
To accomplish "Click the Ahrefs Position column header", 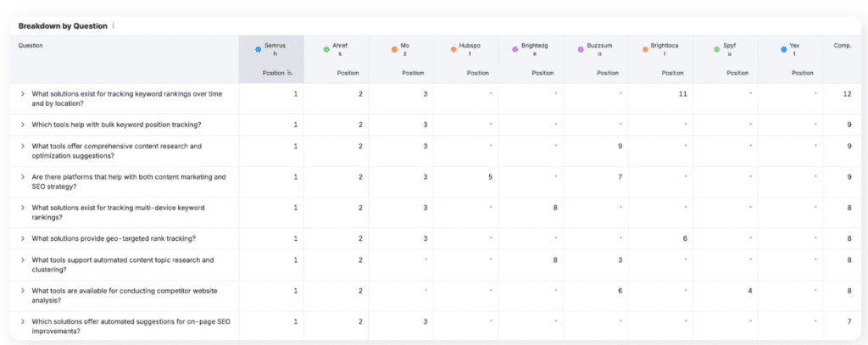I will click(x=348, y=73).
